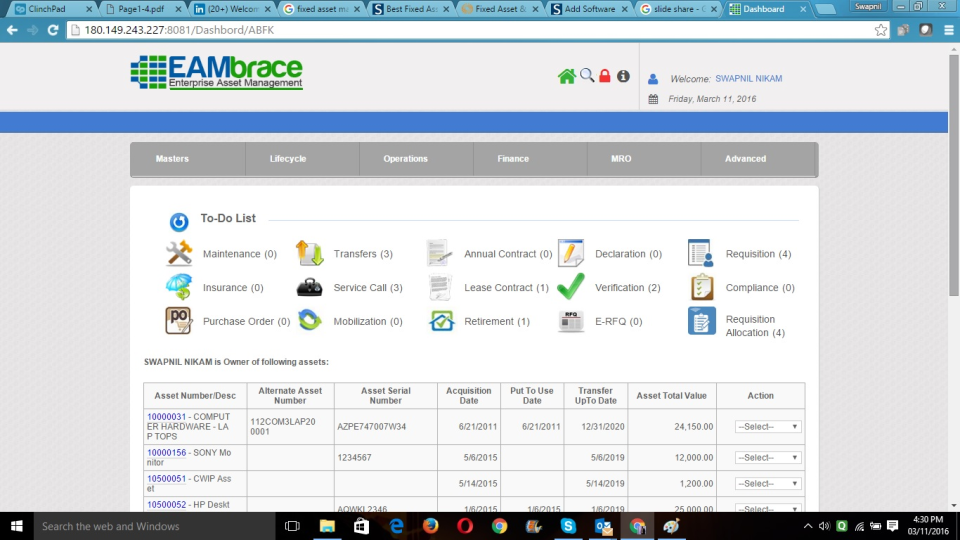Open the Compliance clipboard icon
The image size is (960, 540).
coord(702,287)
